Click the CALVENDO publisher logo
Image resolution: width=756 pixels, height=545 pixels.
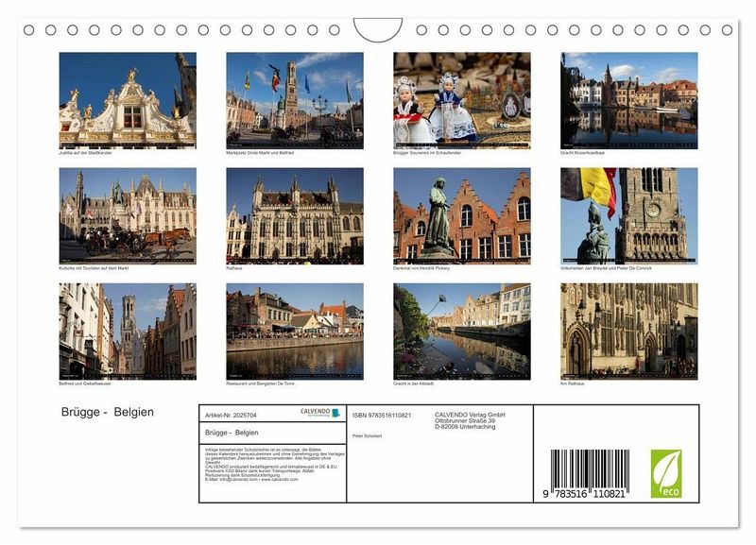320,413
